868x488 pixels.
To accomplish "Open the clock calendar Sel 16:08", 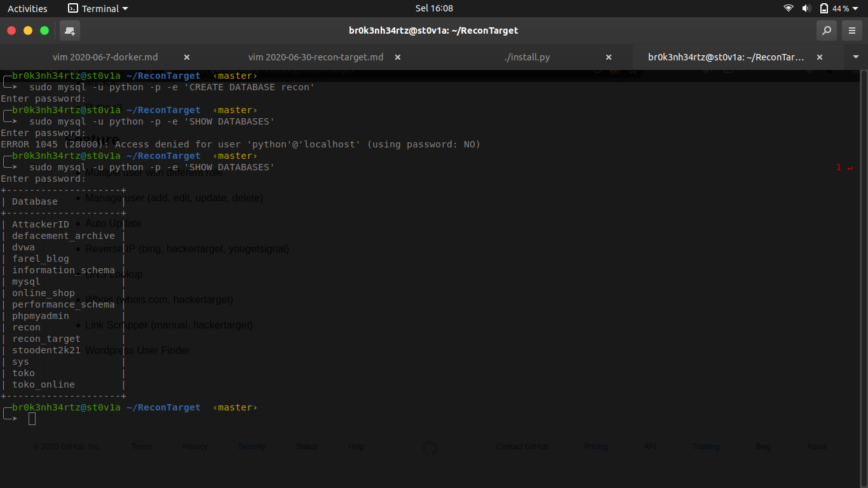I will [434, 8].
